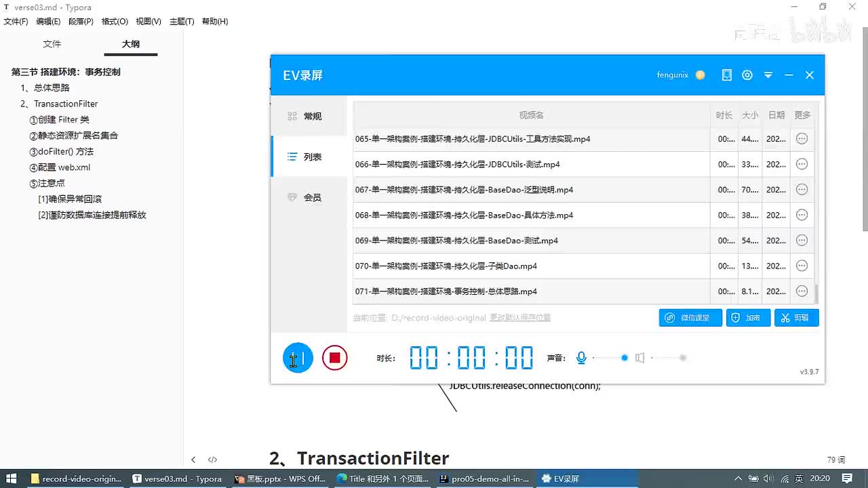Adjust the microphone volume slider
868x488 pixels.
[610, 358]
